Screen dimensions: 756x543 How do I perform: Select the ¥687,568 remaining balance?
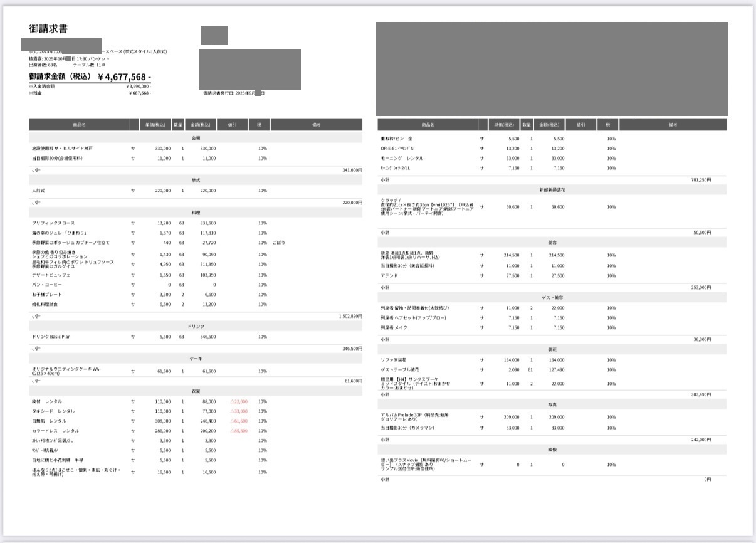[140, 93]
